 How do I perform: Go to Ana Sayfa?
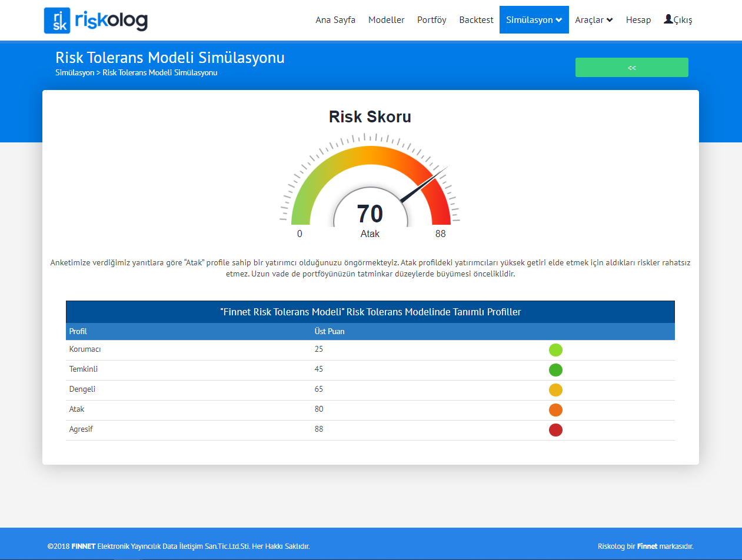[x=335, y=20]
